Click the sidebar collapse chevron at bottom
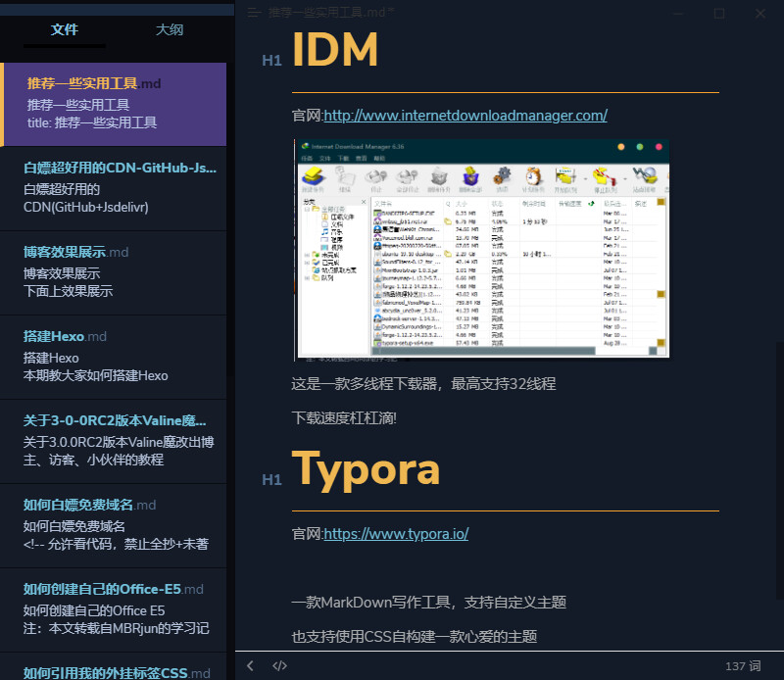 pos(250,666)
